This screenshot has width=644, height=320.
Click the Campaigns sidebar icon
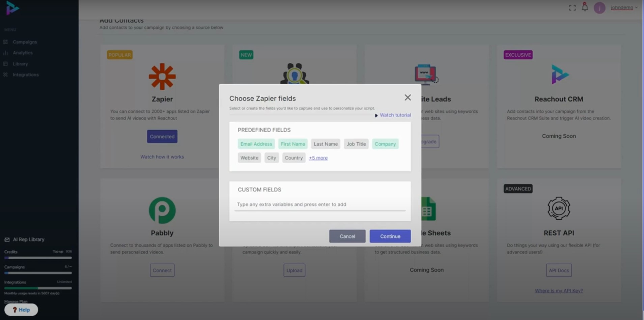[x=5, y=42]
